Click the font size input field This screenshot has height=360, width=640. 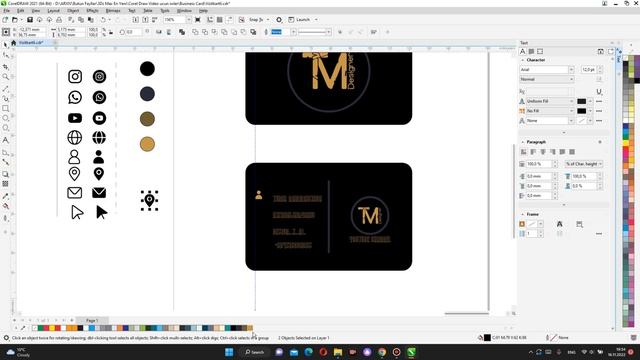[x=588, y=70]
